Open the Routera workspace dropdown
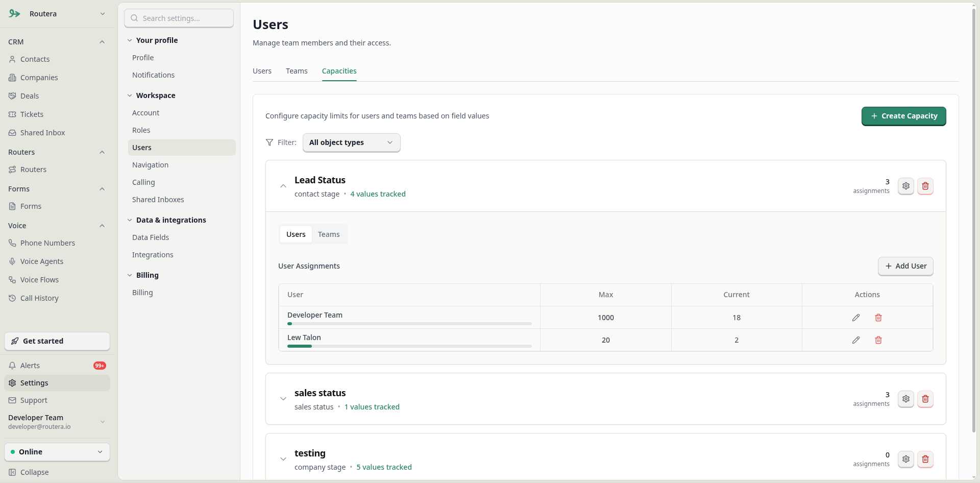The height and width of the screenshot is (483, 980). pyautogui.click(x=57, y=14)
